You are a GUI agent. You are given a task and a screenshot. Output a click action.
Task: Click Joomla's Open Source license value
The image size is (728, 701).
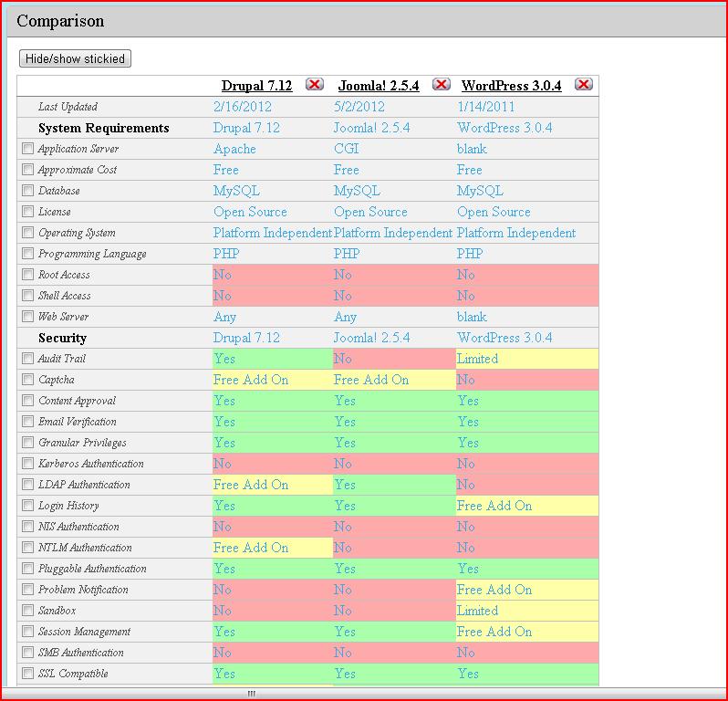click(370, 212)
